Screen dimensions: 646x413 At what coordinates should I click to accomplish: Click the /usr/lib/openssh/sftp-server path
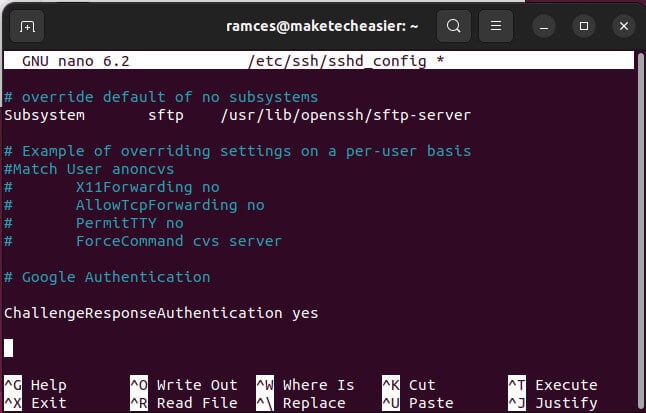point(346,115)
